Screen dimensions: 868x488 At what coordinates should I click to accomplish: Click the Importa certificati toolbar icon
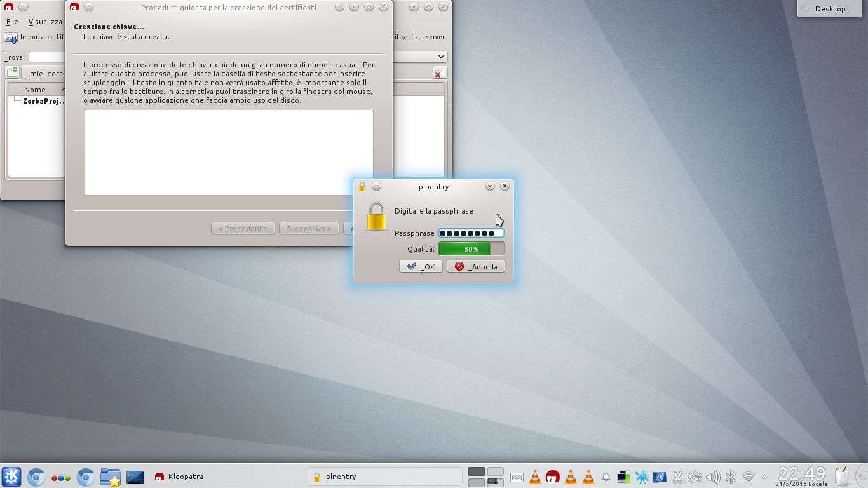click(11, 37)
